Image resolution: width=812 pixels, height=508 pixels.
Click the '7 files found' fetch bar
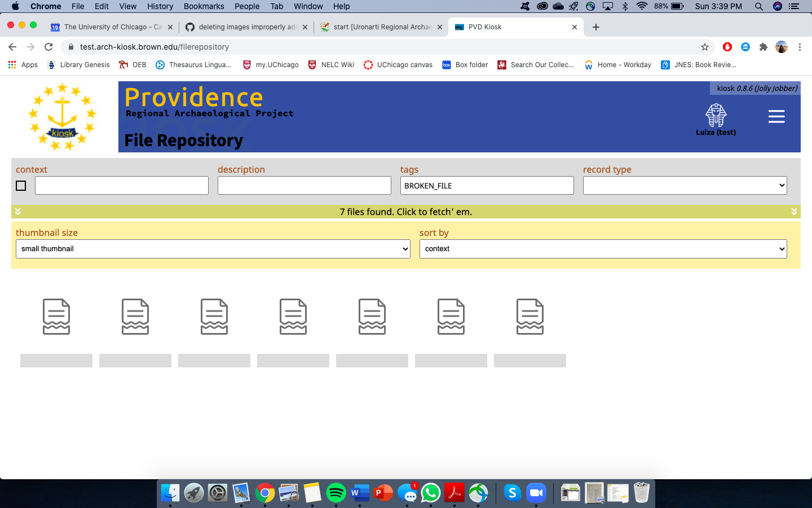[x=406, y=211]
